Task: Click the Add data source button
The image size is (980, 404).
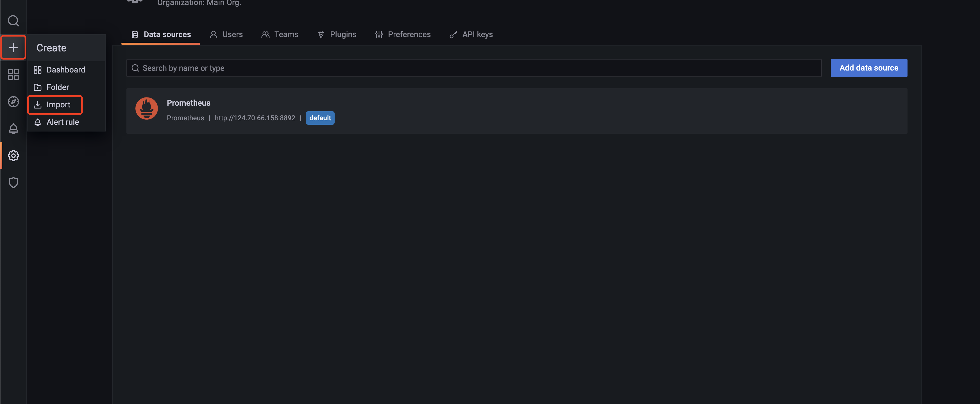Action: 868,68
